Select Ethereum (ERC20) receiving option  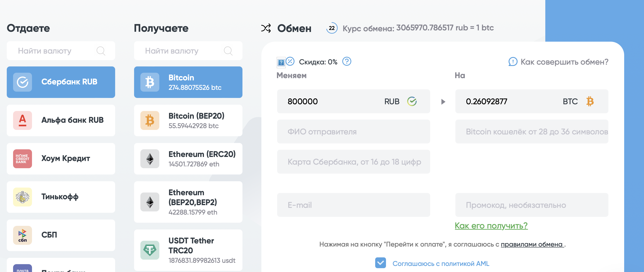pyautogui.click(x=188, y=159)
